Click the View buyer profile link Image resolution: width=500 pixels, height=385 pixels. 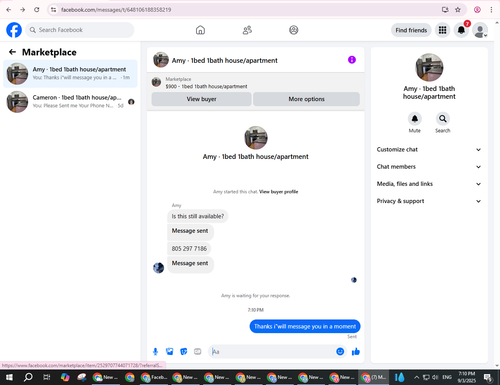point(278,192)
